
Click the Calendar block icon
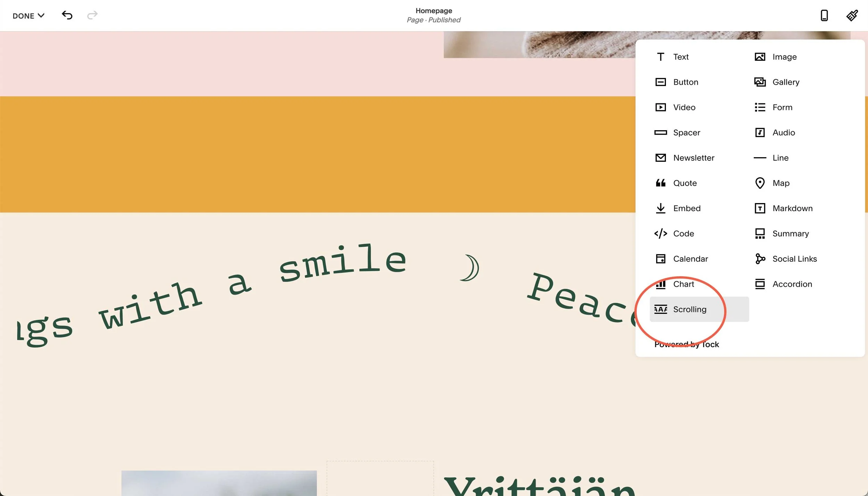pos(660,259)
